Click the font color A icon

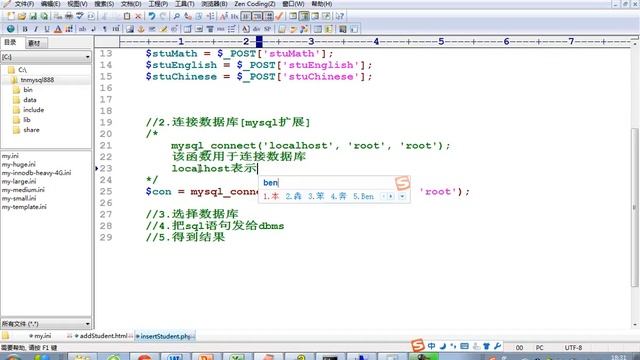pos(58,29)
